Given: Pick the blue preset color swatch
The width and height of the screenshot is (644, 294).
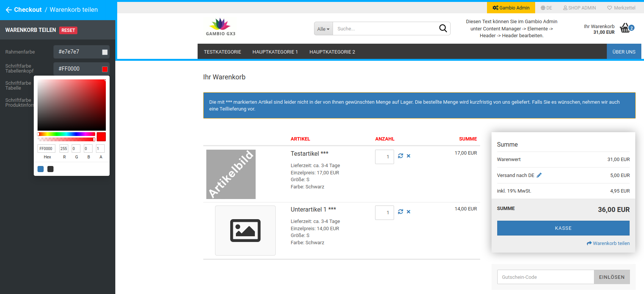Looking at the screenshot, I should tap(41, 169).
